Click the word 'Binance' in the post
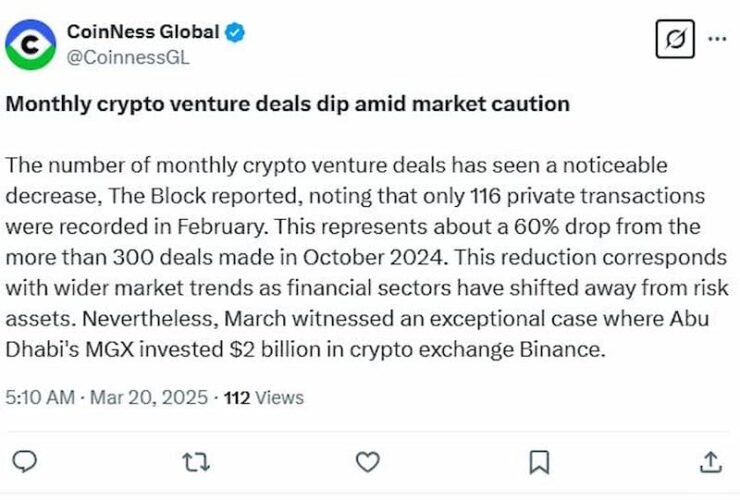Viewport: 740px width, 500px height. coord(562,349)
